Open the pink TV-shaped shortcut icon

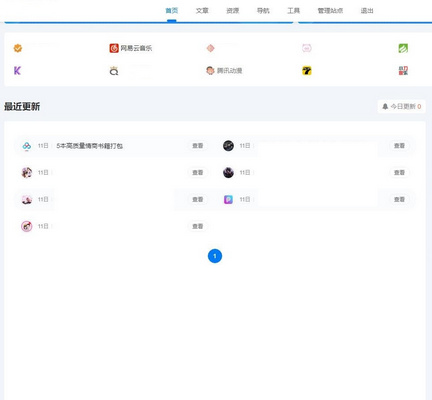(307, 48)
